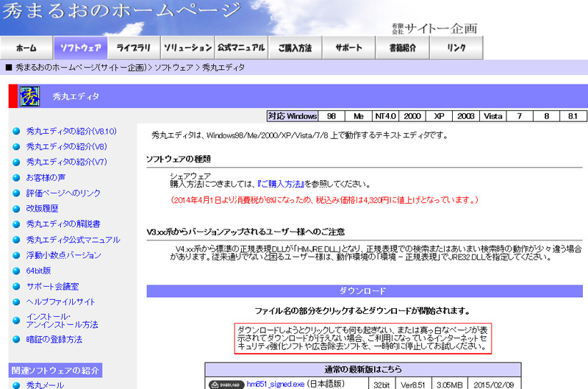The height and width of the screenshot is (389, 588).
Task: Click the bullet icon beside 秀丸メール
Action: pos(16,385)
